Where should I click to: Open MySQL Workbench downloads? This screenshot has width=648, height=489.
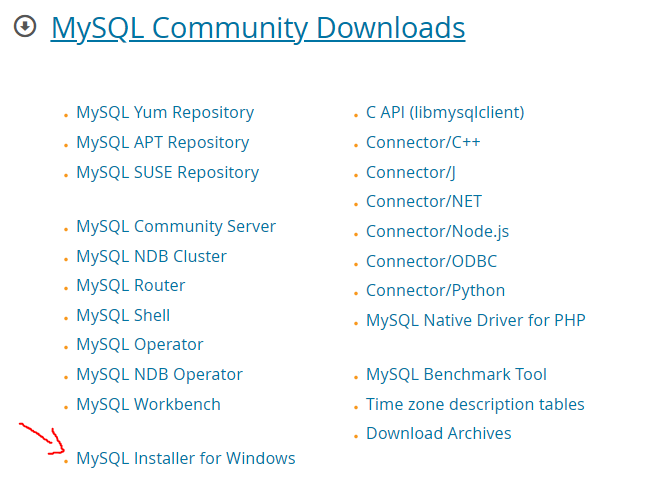148,404
